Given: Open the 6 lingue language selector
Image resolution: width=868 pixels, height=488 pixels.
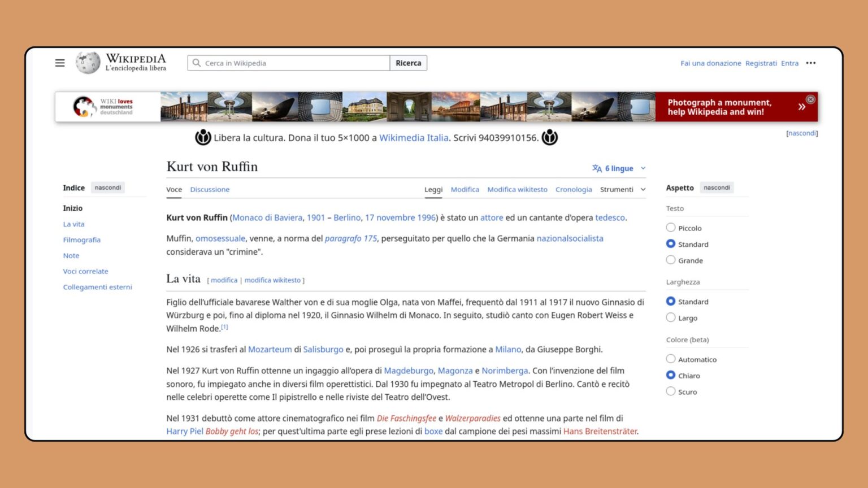Looking at the screenshot, I should pos(618,168).
